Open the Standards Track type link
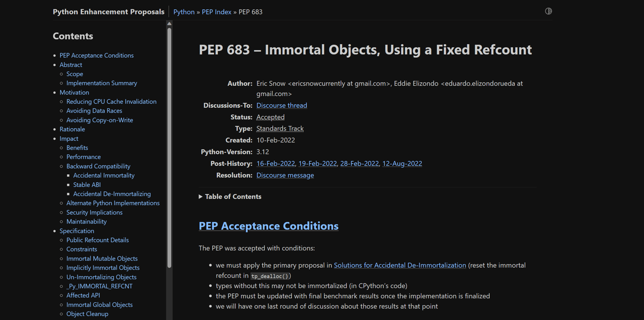 click(280, 128)
